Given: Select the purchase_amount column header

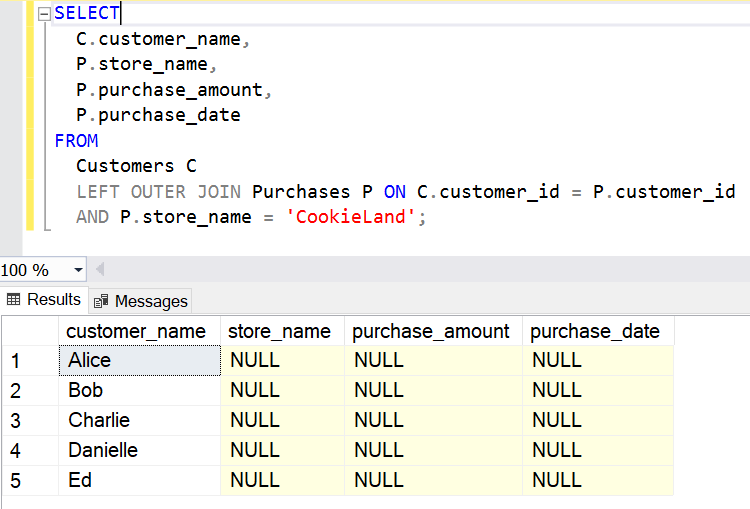Looking at the screenshot, I should pyautogui.click(x=432, y=331).
